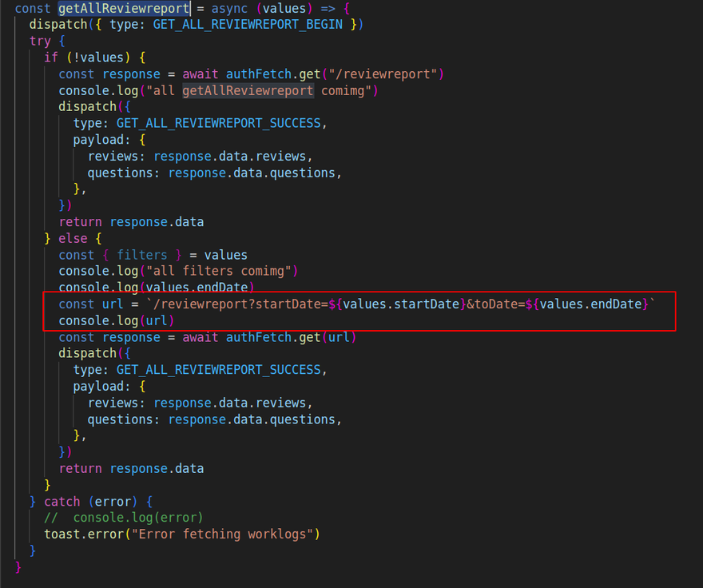Screen dimensions: 703x588
Task: Place the cursor on the catch keyword
Action: [62, 502]
